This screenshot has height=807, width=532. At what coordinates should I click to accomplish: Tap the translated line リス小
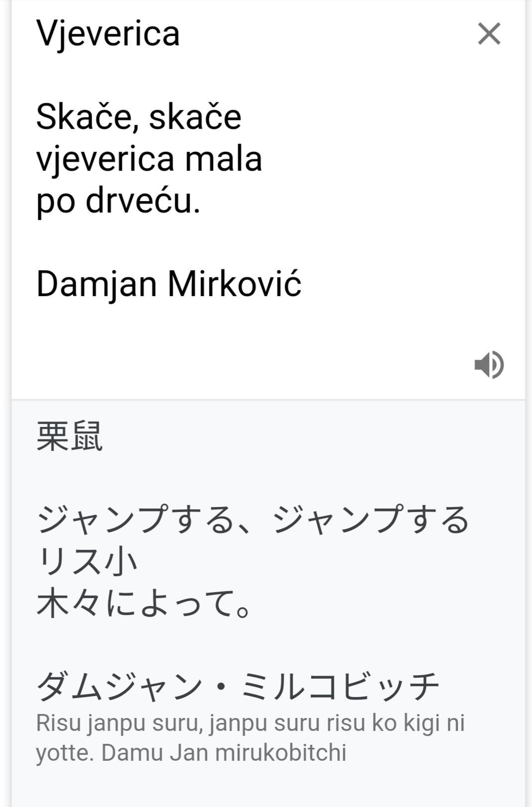coord(87,561)
